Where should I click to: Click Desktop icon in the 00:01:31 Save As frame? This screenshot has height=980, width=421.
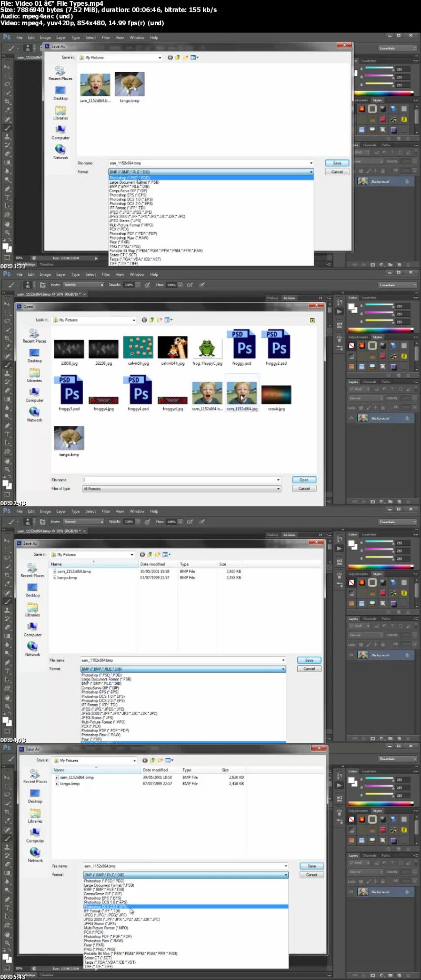click(x=61, y=91)
